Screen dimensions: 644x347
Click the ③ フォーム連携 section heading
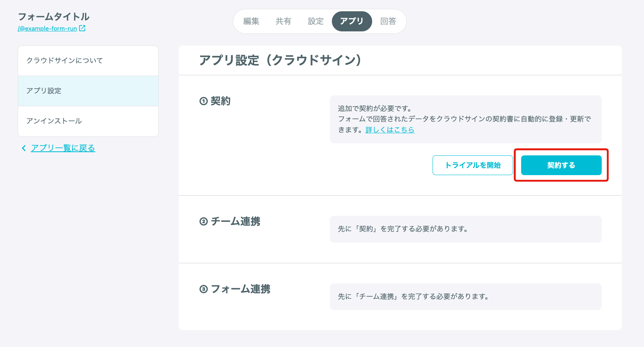235,289
